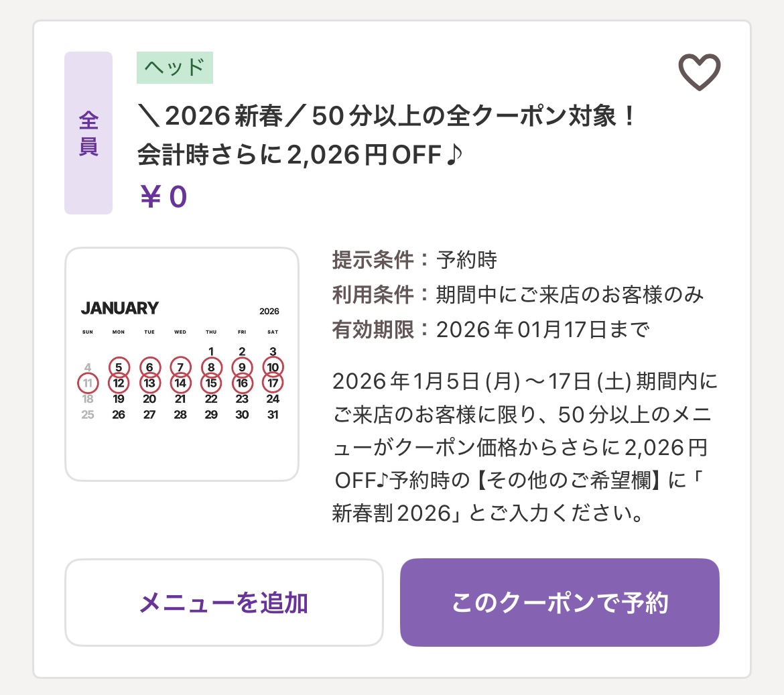The image size is (784, 695).
Task: Click the 2026 year label in the calendar
Action: pos(269,311)
